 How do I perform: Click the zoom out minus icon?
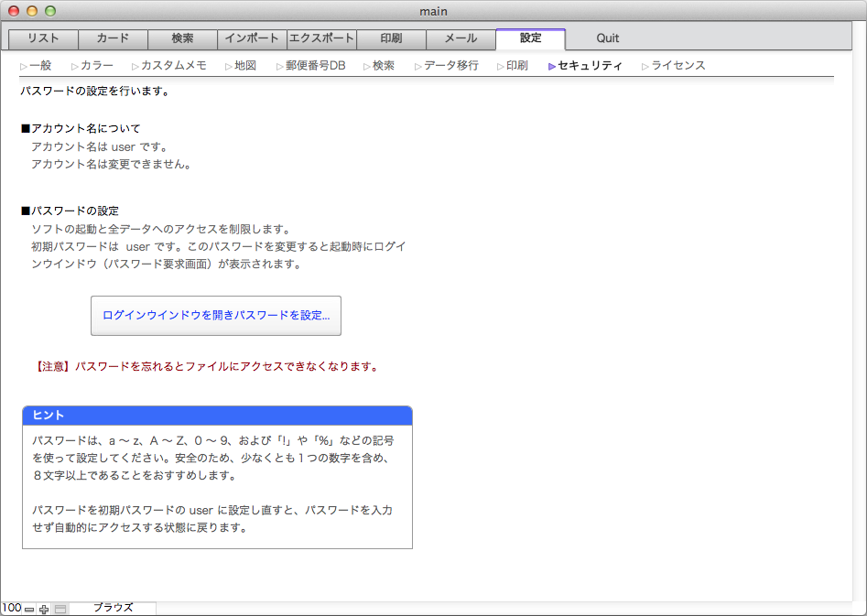tap(29, 609)
